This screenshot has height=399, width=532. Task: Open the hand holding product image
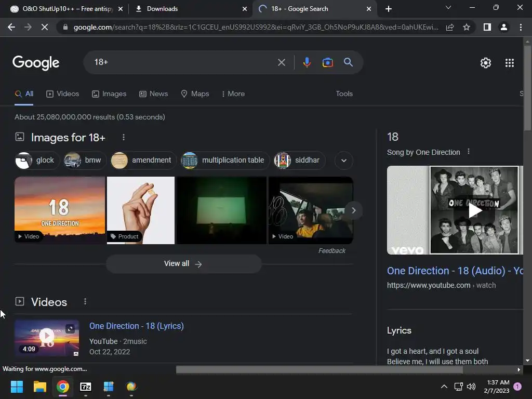click(141, 210)
